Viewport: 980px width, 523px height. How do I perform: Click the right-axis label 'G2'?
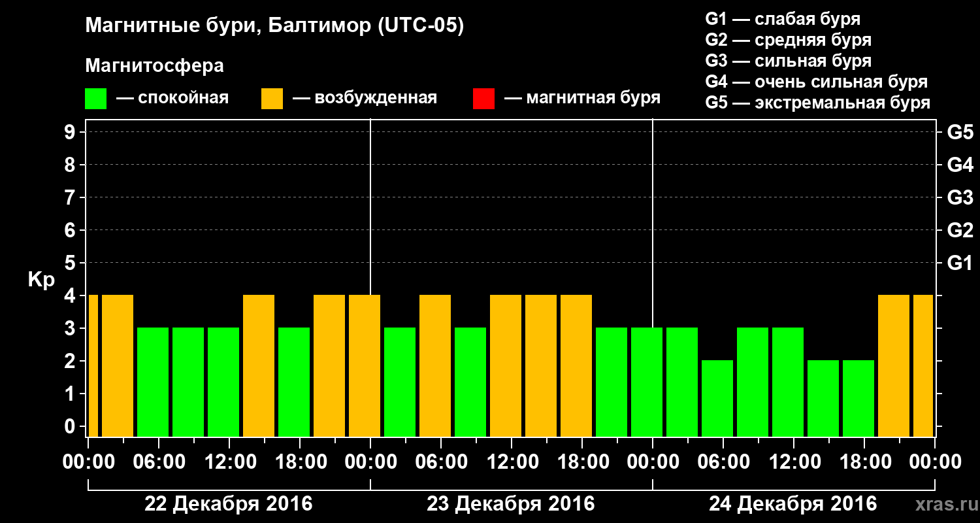click(x=960, y=230)
